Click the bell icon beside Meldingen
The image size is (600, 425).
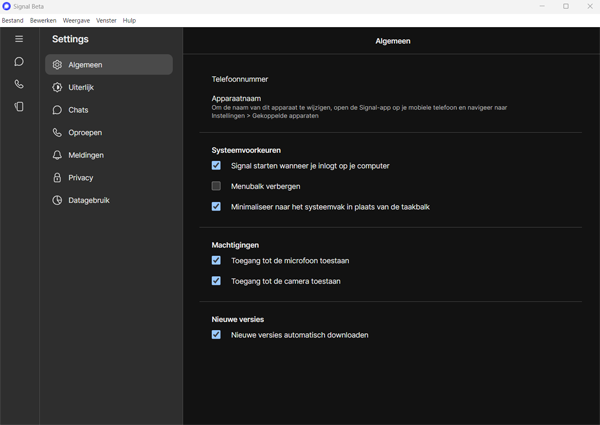click(57, 155)
